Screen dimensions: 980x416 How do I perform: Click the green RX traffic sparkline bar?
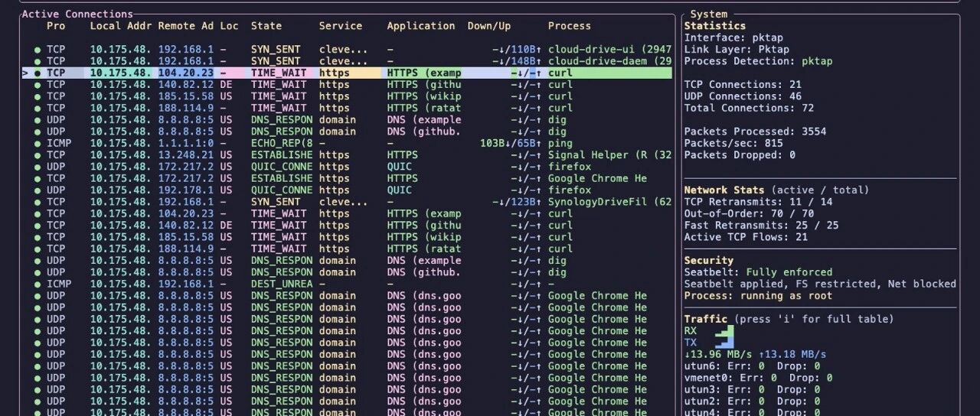click(x=724, y=331)
